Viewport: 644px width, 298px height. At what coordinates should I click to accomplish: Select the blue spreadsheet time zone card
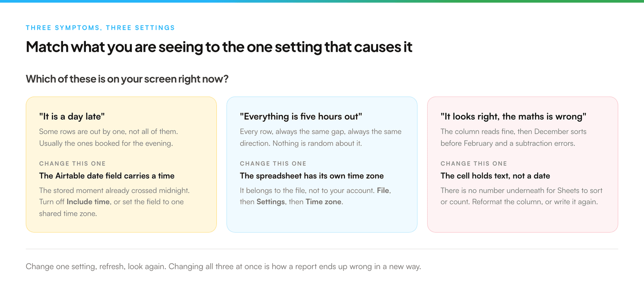tap(322, 164)
